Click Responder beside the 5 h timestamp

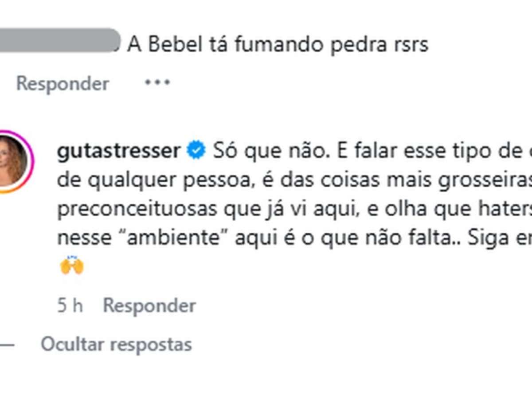click(x=149, y=305)
